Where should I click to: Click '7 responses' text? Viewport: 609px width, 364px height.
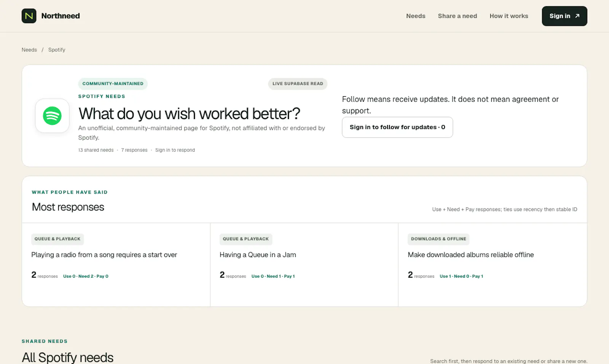pyautogui.click(x=134, y=150)
